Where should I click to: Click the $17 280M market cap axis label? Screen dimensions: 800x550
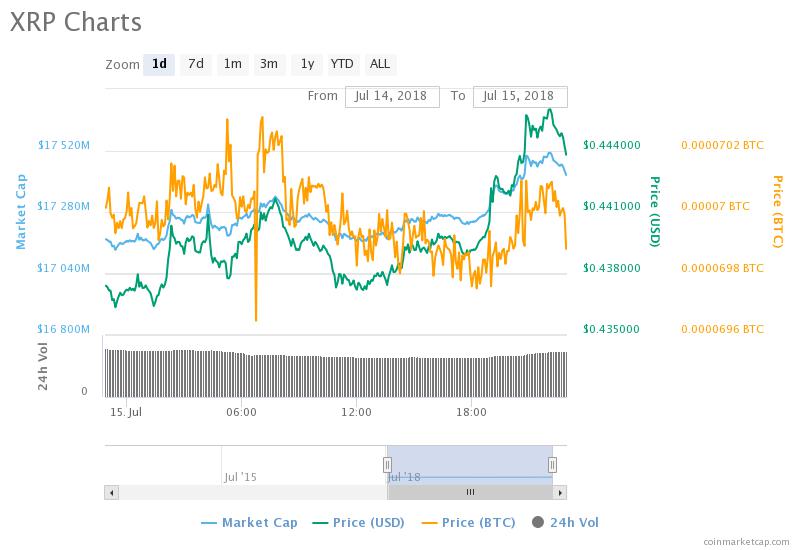[x=64, y=206]
